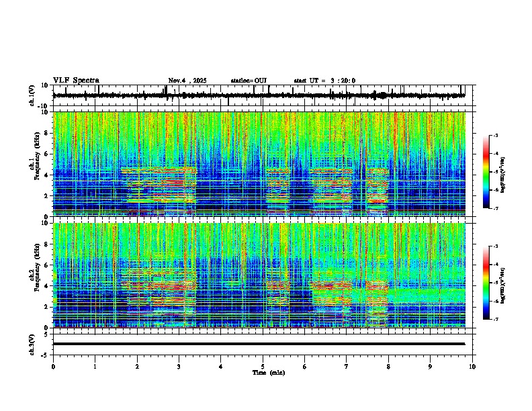Click the ch.2 spectrogram color scale bar

486,283
